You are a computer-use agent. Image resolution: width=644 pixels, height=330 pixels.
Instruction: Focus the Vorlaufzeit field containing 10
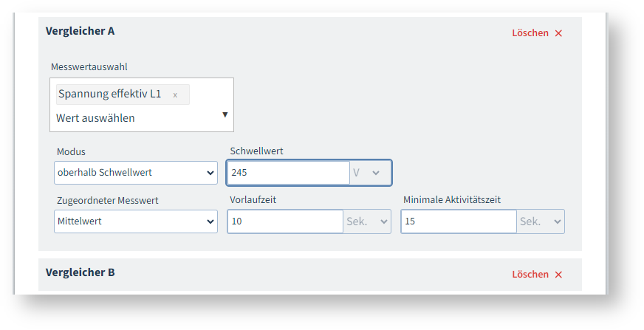point(285,221)
